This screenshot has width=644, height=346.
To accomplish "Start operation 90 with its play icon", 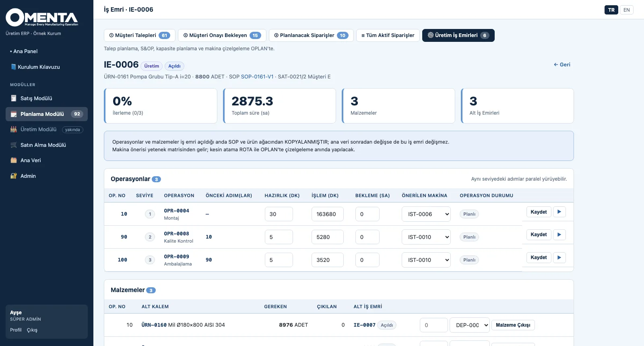I will (559, 235).
